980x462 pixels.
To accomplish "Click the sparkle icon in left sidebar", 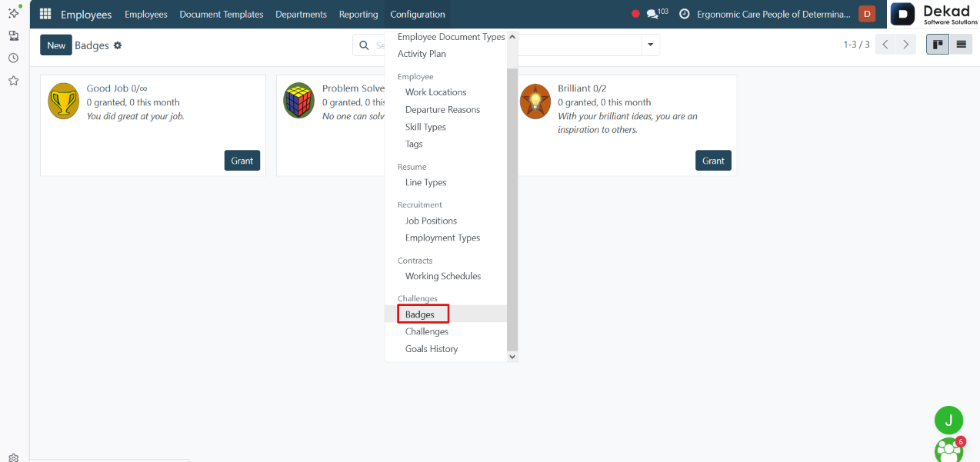I will 14,12.
